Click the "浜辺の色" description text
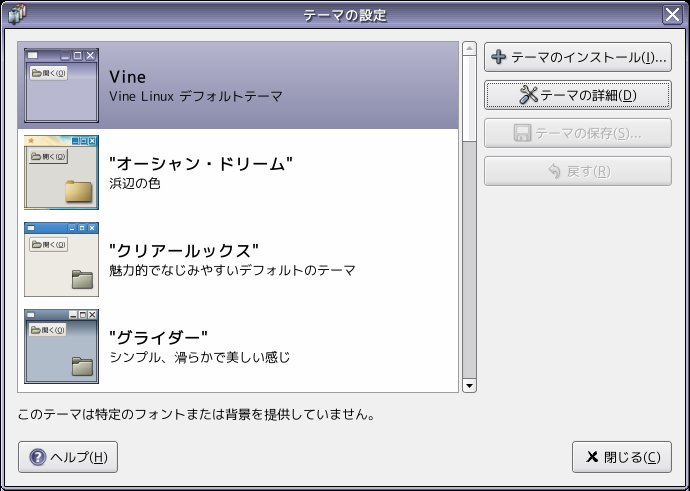The height and width of the screenshot is (491, 690). pos(135,183)
